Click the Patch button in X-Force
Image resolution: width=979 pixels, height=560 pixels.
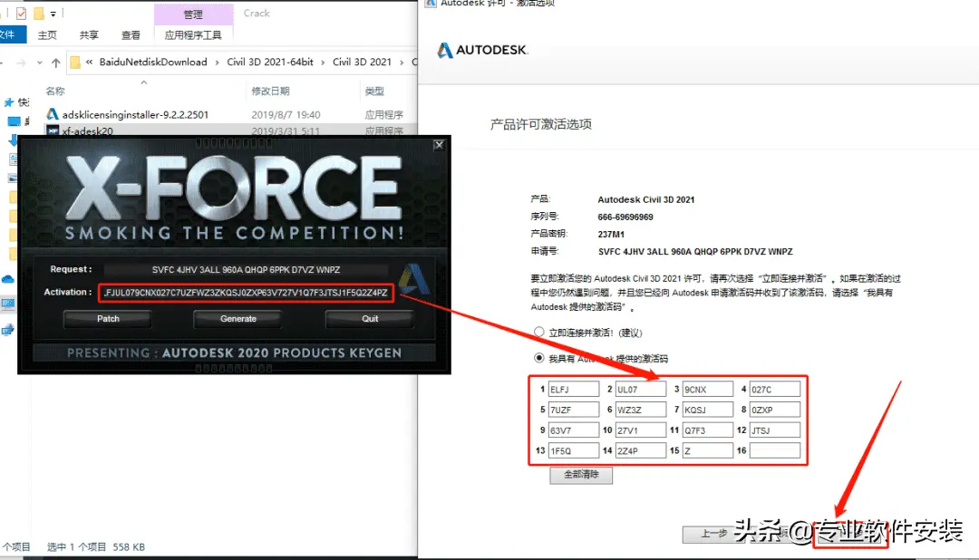tap(107, 318)
